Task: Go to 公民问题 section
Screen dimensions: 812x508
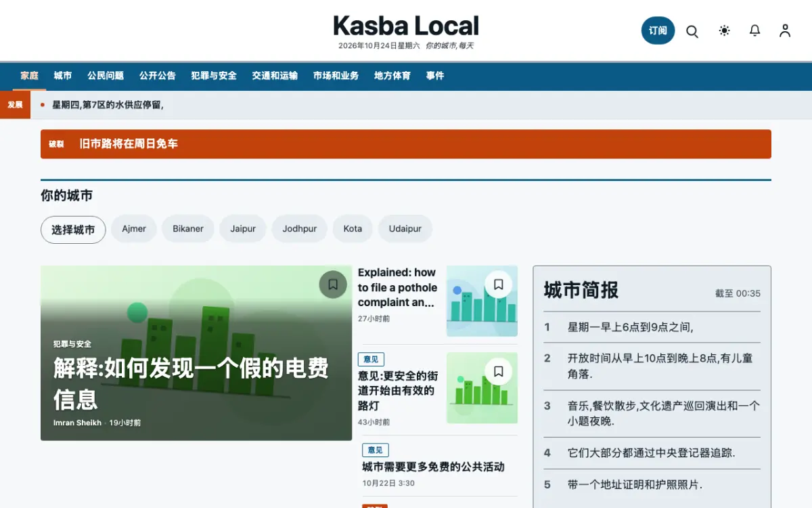Action: pyautogui.click(x=106, y=76)
